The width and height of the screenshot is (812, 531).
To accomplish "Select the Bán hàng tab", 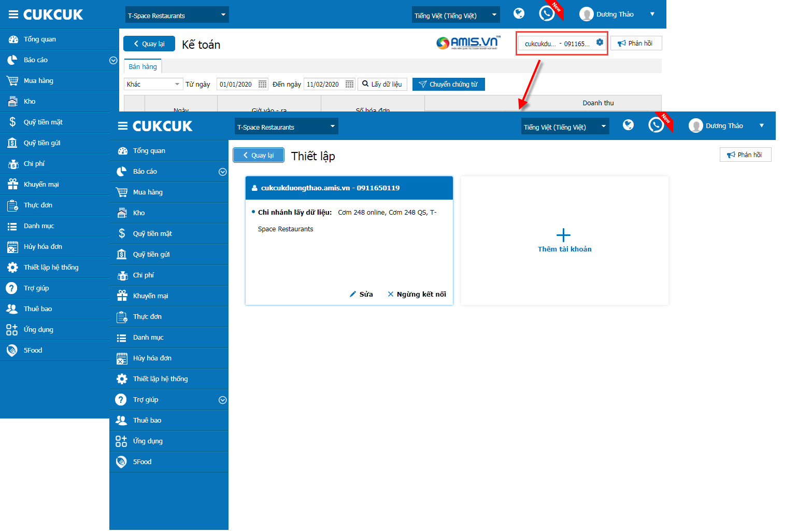I will 143,66.
